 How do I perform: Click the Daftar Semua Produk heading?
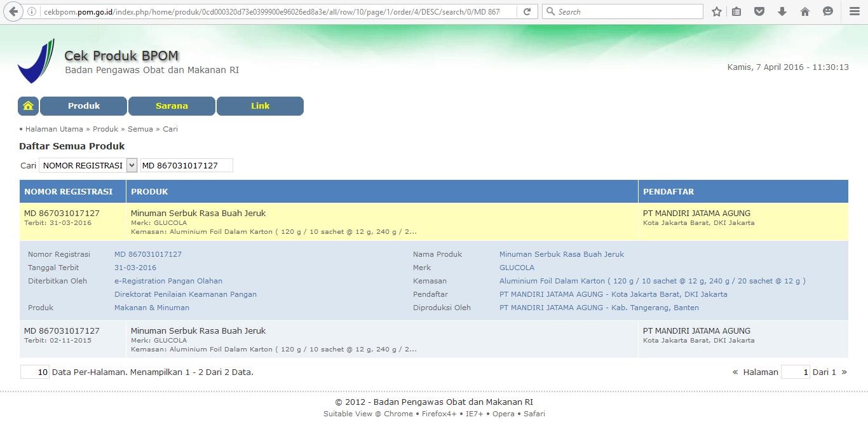(x=72, y=146)
